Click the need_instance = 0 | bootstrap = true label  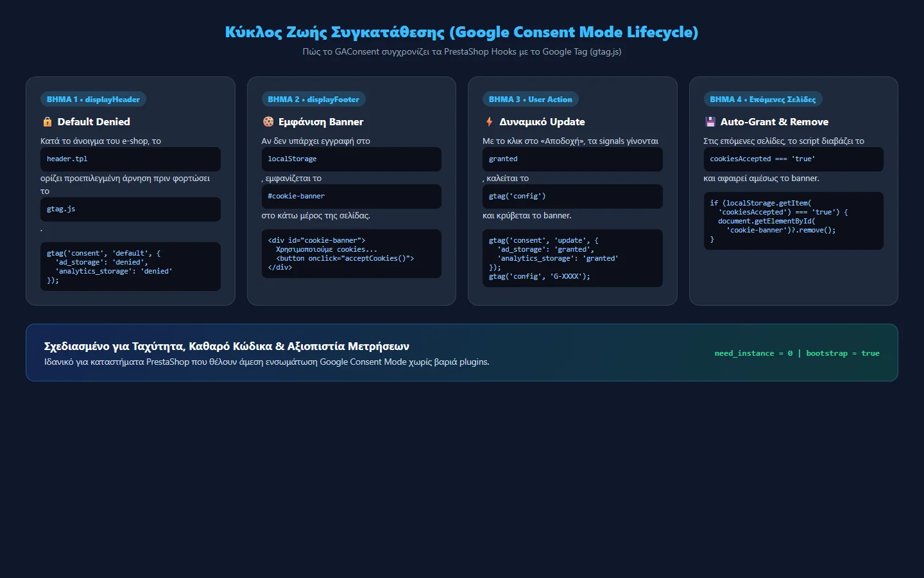click(x=797, y=353)
